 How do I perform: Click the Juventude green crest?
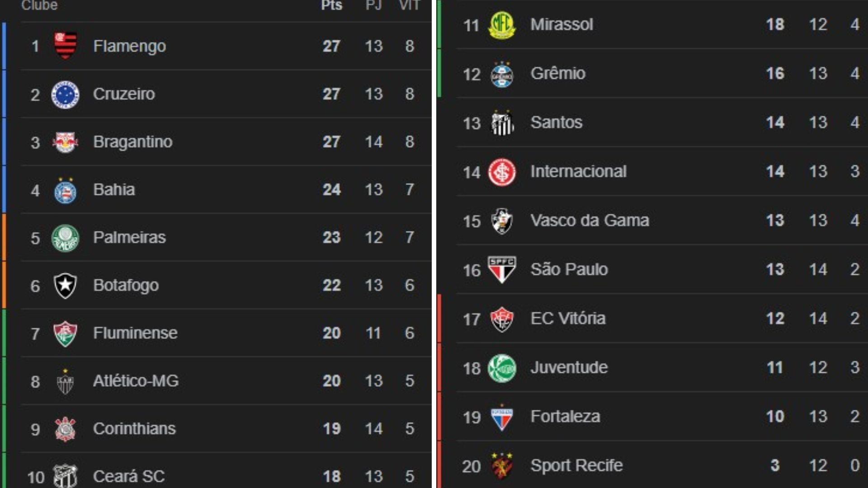pos(502,368)
